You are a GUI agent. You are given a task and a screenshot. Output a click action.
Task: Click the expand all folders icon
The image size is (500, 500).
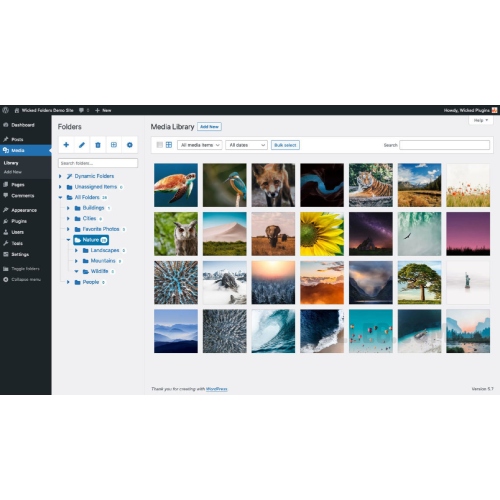[114, 145]
